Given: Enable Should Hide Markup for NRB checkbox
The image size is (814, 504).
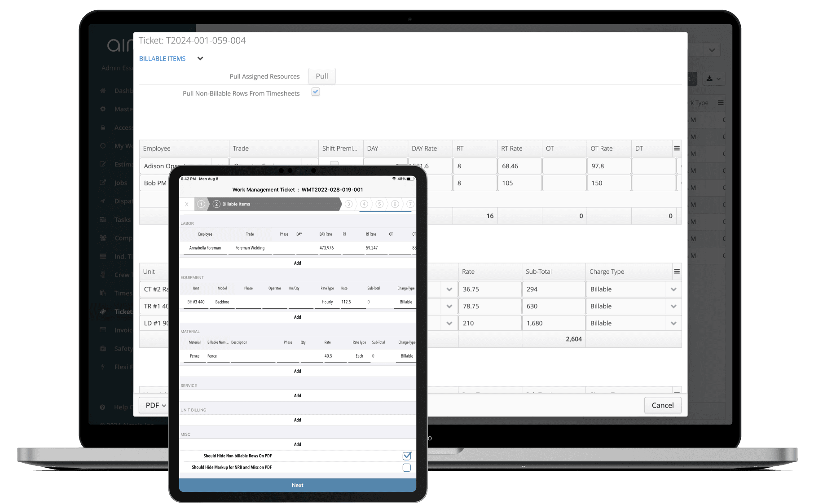Looking at the screenshot, I should pyautogui.click(x=407, y=468).
